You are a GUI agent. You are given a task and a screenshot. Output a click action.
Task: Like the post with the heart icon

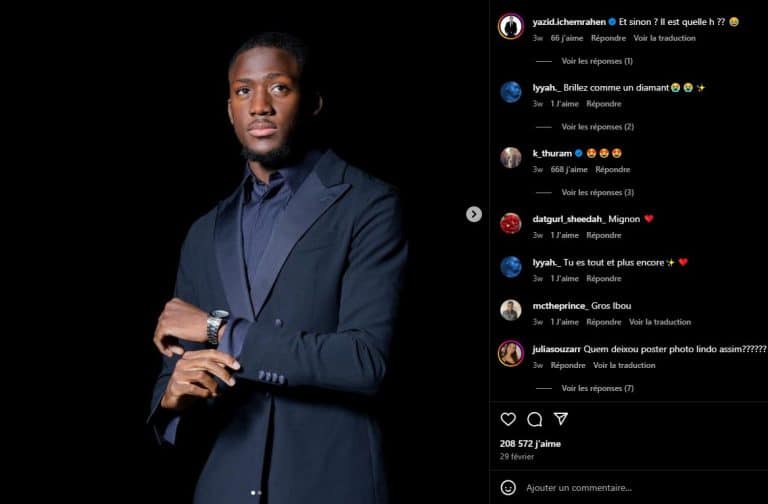[508, 419]
